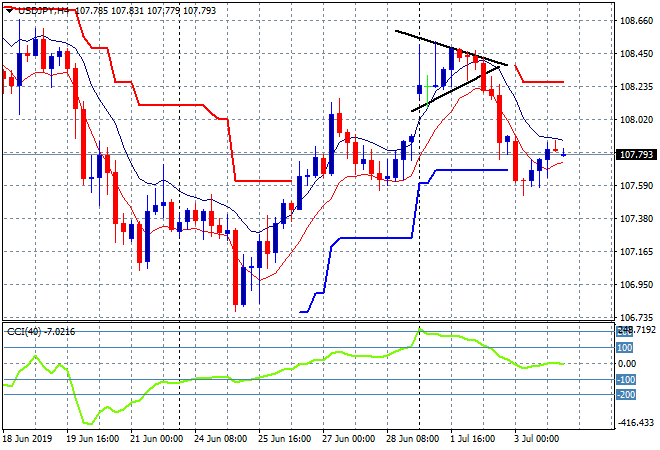Click the CCI 0.00 level label
This screenshot has height=450, width=660.
click(x=627, y=364)
